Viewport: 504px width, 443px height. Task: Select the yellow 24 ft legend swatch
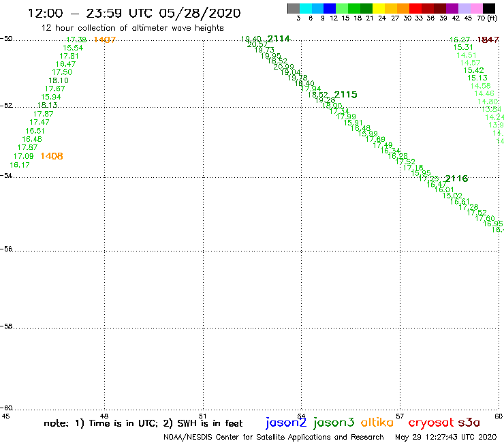(x=379, y=8)
